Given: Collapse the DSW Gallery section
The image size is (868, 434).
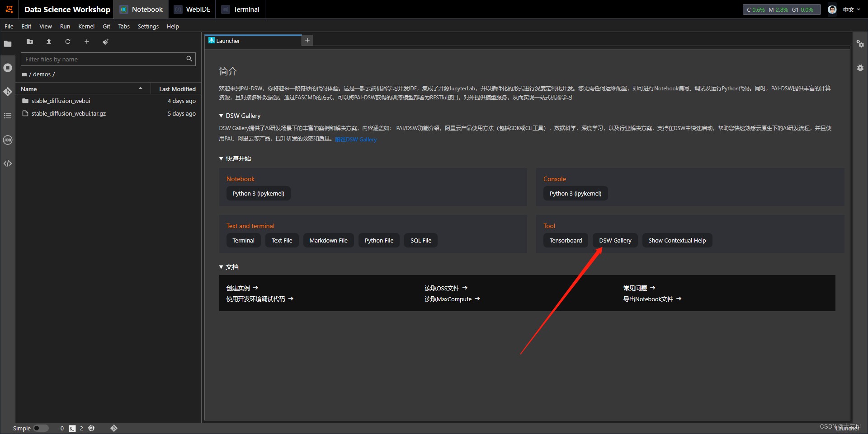Looking at the screenshot, I should pyautogui.click(x=221, y=116).
